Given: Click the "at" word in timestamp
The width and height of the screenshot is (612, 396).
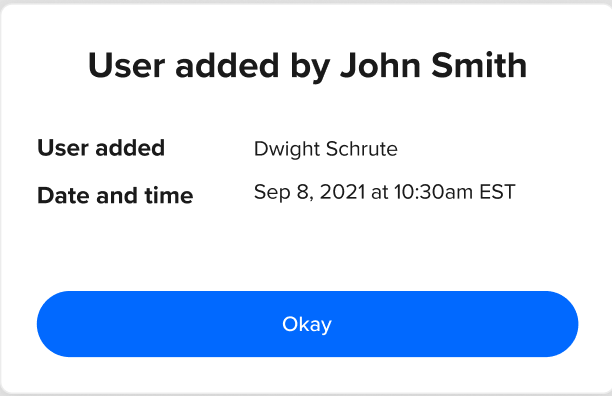Looking at the screenshot, I should (379, 192).
